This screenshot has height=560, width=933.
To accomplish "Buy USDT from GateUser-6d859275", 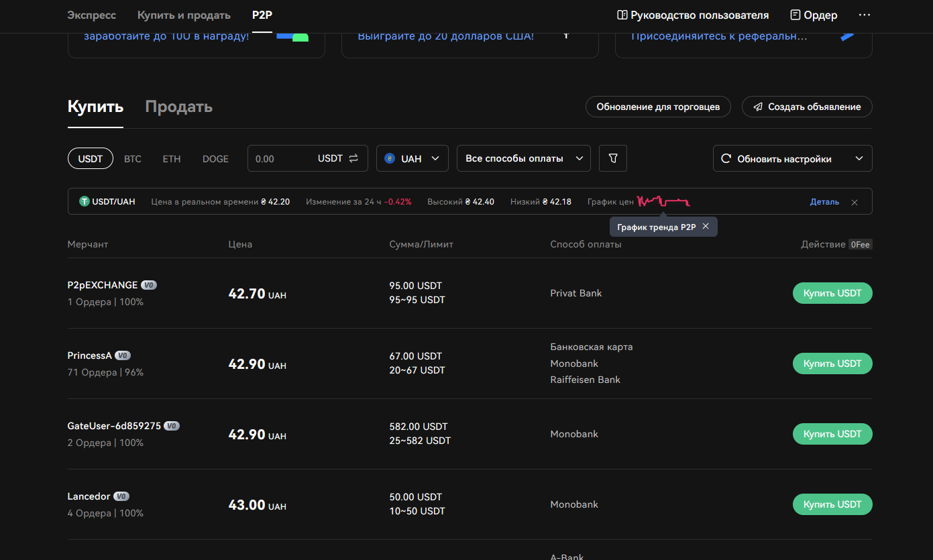I will (x=832, y=434).
